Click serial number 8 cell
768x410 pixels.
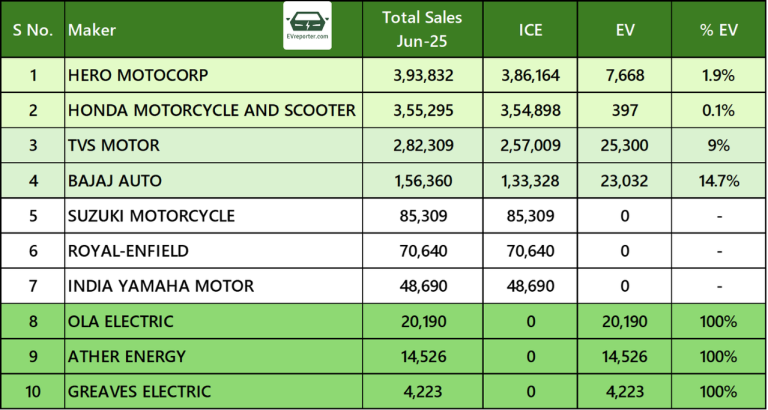click(33, 322)
